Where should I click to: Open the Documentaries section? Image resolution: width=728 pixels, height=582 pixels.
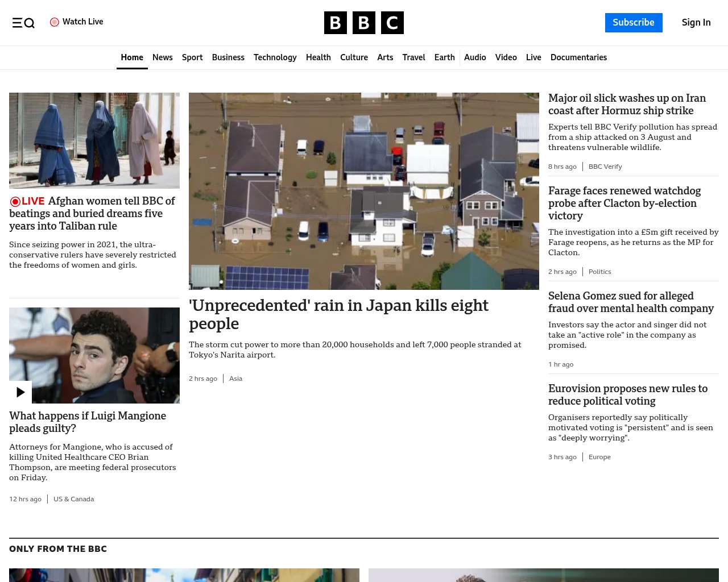pyautogui.click(x=578, y=57)
